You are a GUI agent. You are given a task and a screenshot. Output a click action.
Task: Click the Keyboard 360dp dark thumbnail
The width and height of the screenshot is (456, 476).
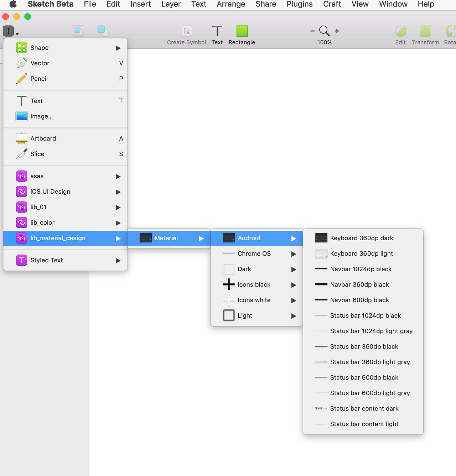[321, 238]
